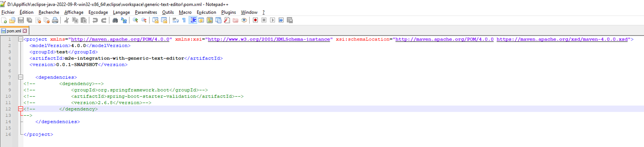The image size is (644, 147).
Task: Undo the last edit
Action: 95,20
